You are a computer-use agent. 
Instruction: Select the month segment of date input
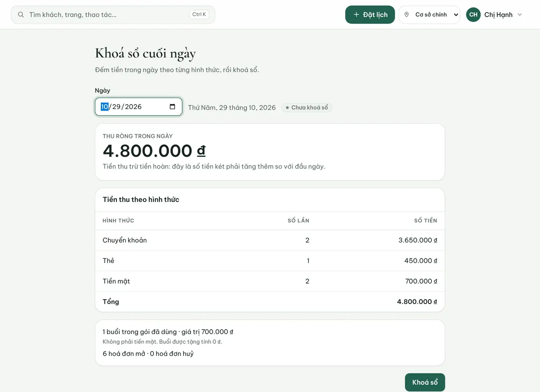click(104, 107)
